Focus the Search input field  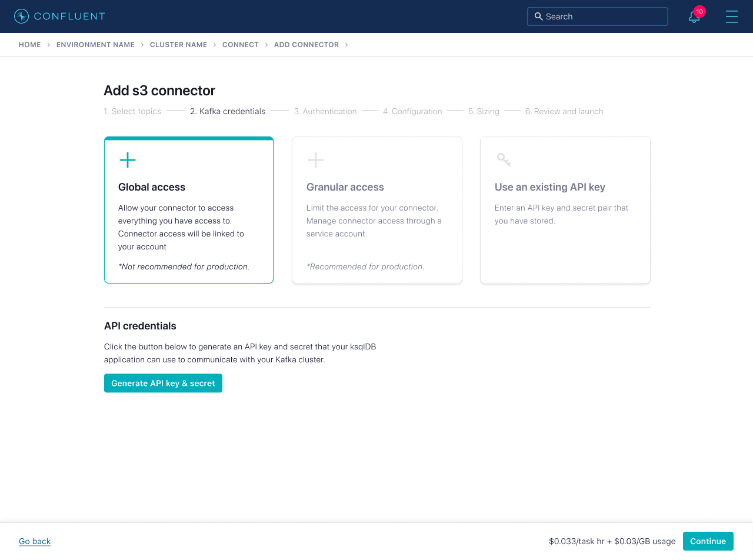point(598,16)
